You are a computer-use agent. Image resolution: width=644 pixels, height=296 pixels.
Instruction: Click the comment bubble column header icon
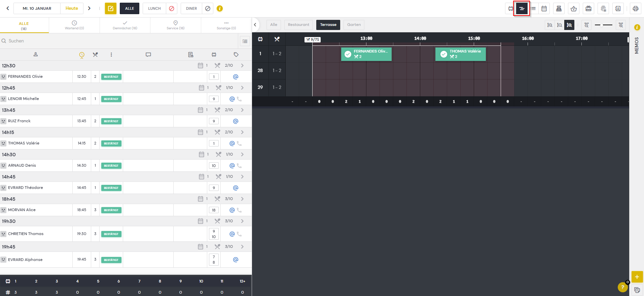(148, 54)
